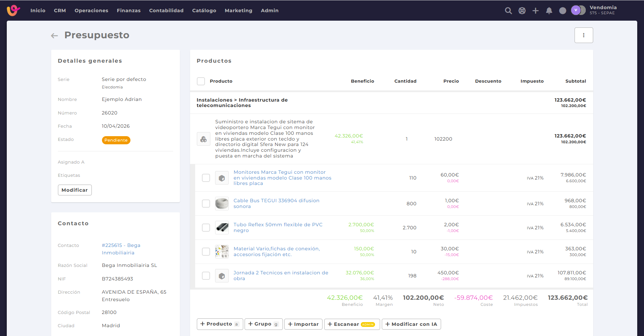Image resolution: width=644 pixels, height=336 pixels.
Task: Click the 450,00€ price of Jornada row
Action: tap(448, 273)
